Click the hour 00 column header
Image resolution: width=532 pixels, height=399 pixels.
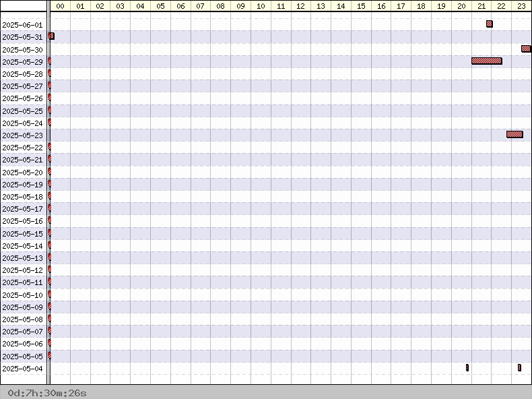point(60,6)
